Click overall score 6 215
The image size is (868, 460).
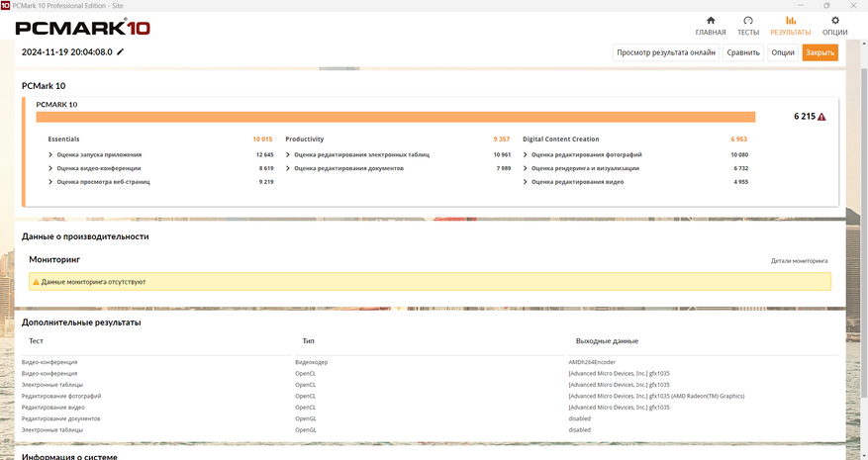click(x=805, y=117)
